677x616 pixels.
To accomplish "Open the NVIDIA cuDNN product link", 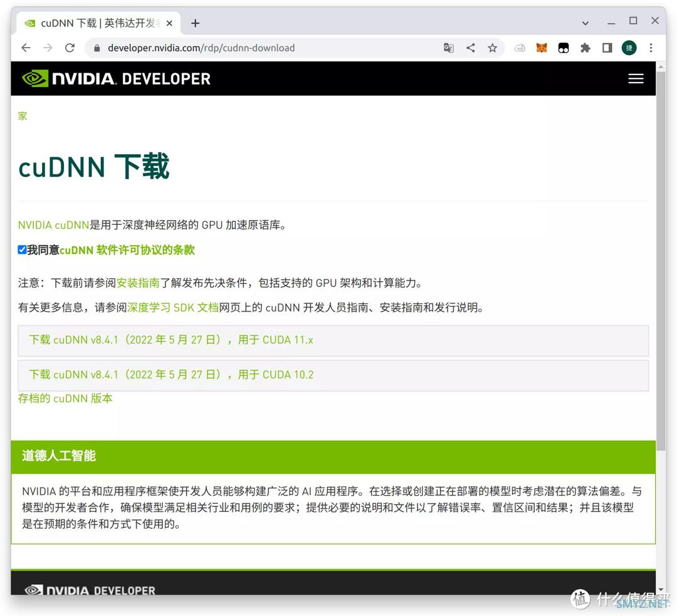I will pos(53,225).
